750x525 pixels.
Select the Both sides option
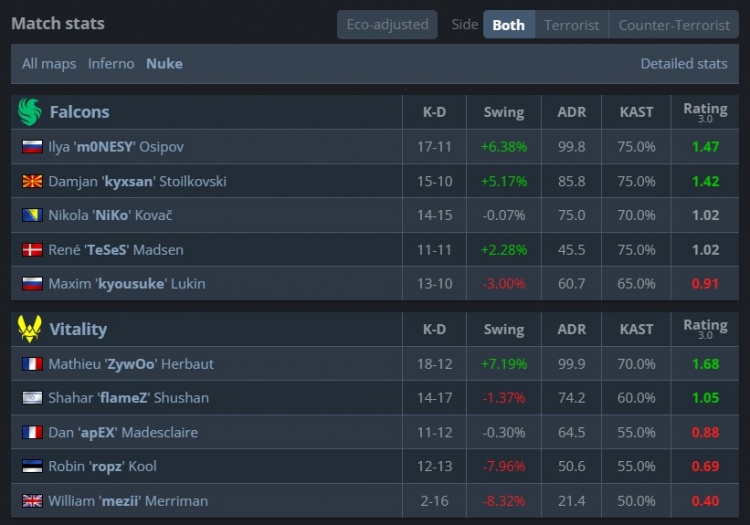[x=508, y=25]
